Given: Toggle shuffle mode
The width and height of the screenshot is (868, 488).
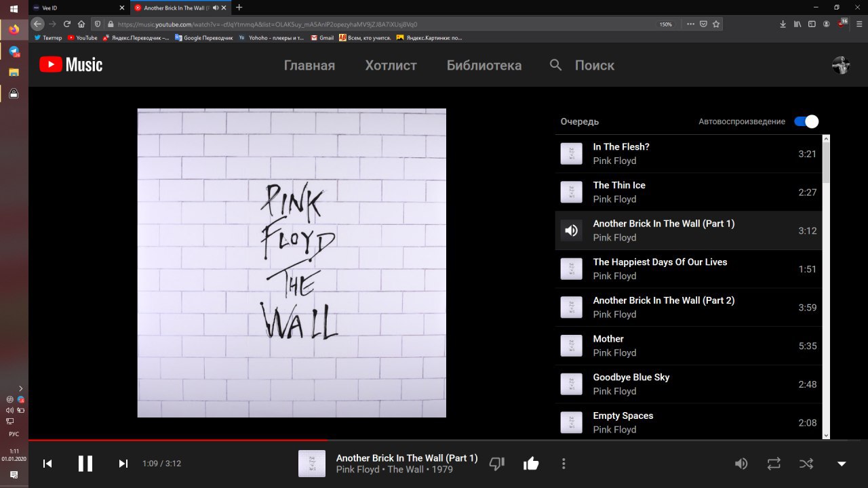Looking at the screenshot, I should [x=806, y=464].
